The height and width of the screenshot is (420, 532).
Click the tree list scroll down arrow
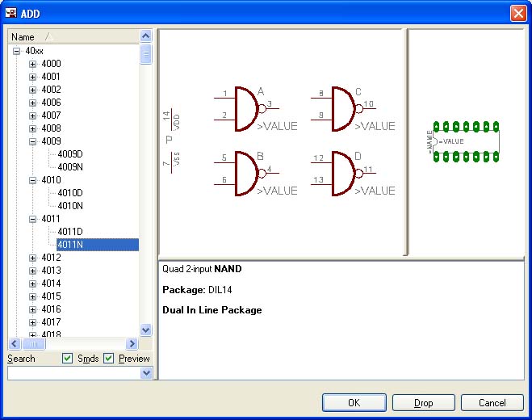tap(146, 330)
